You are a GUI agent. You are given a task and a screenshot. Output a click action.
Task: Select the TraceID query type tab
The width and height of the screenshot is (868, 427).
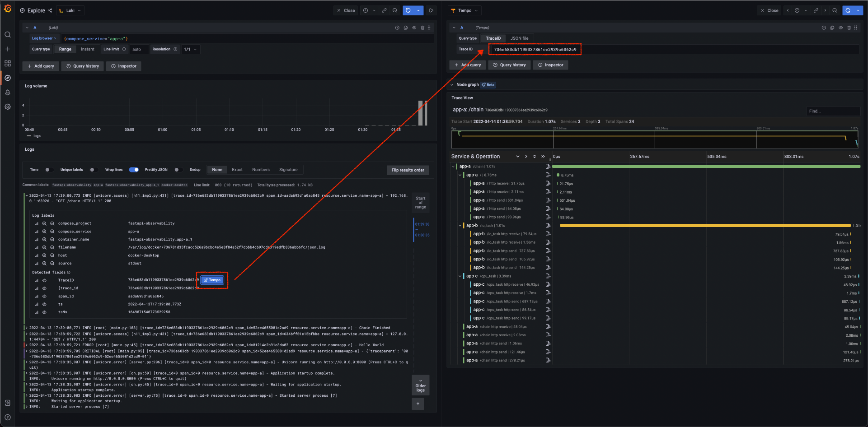493,38
